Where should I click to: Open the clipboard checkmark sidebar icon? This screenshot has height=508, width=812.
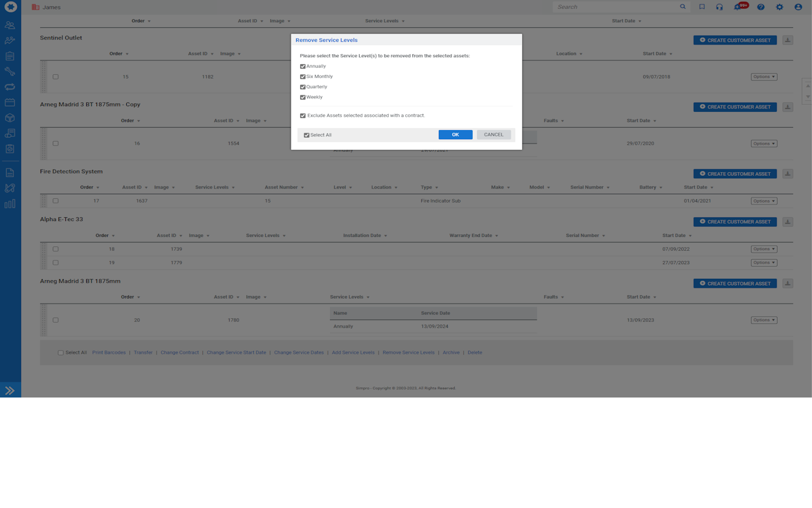tap(10, 149)
